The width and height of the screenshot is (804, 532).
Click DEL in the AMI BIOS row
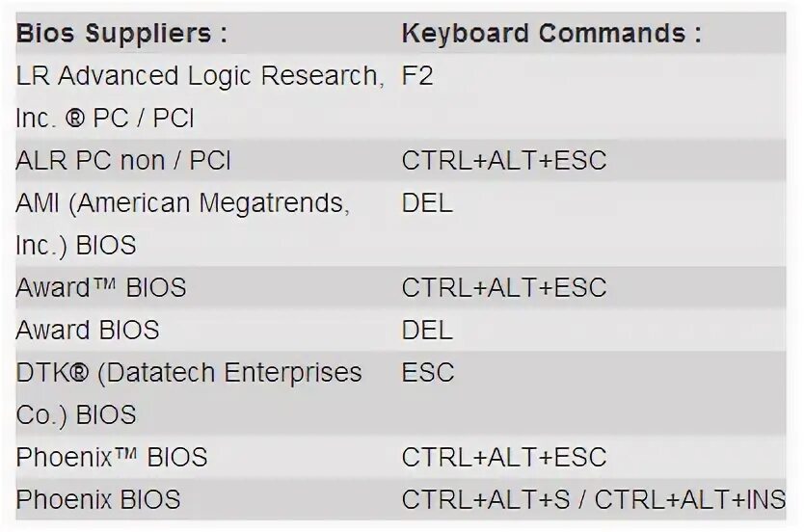tap(426, 203)
